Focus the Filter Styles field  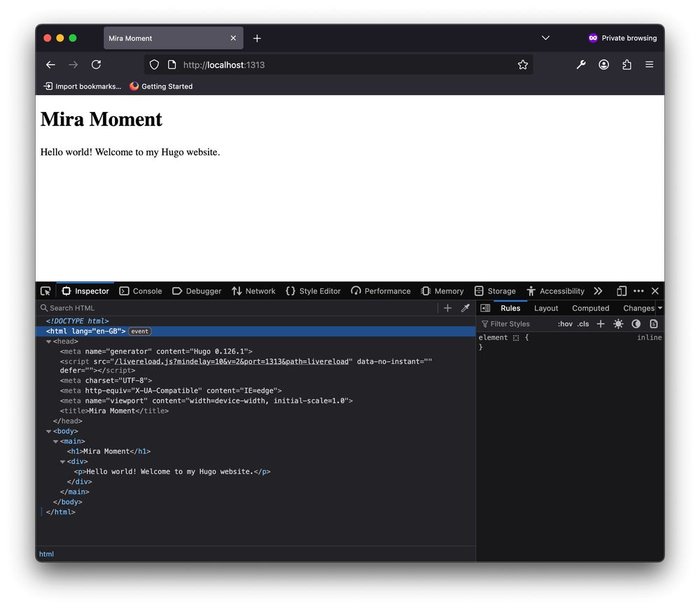point(517,324)
